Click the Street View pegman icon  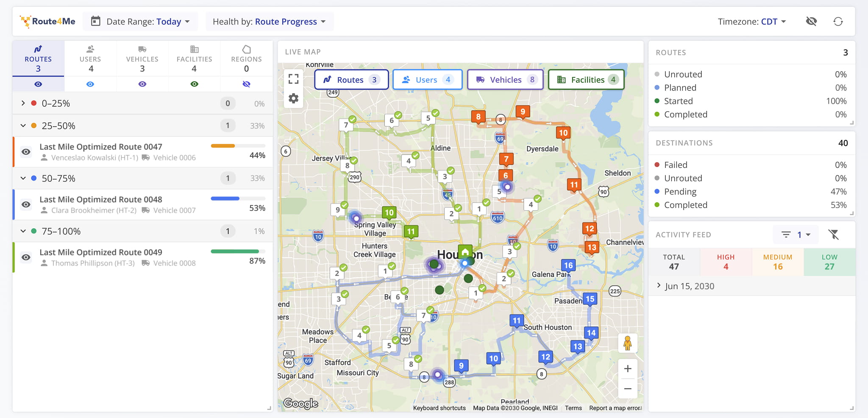coord(628,343)
